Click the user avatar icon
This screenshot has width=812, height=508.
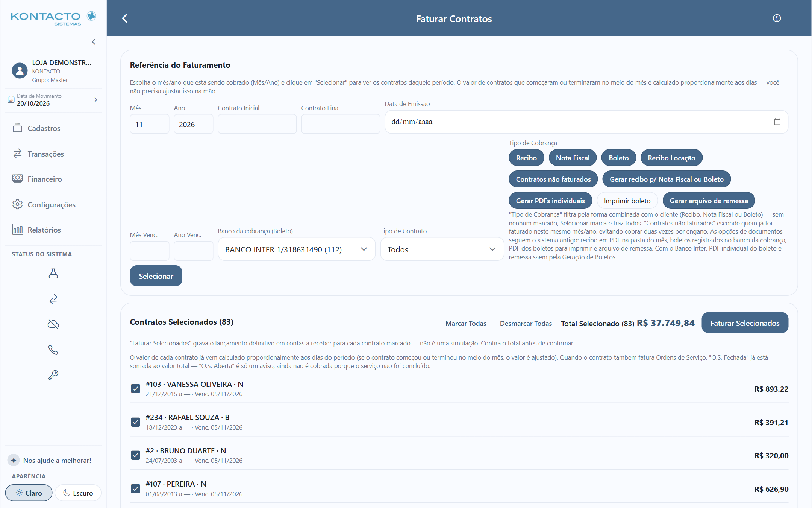tap(20, 70)
